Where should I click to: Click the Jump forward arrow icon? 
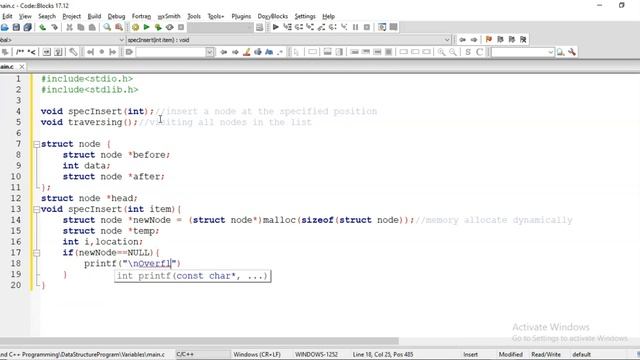coord(474,40)
